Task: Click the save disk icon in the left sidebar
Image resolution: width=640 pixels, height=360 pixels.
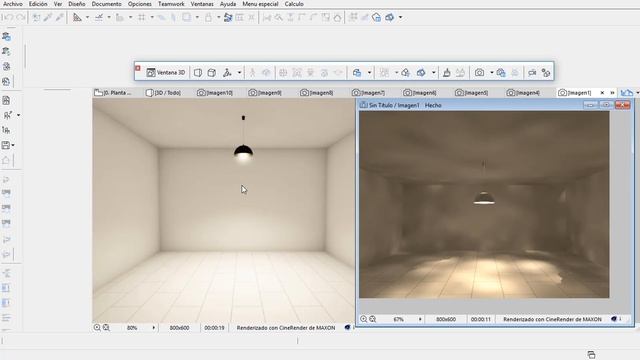Action: [5, 145]
